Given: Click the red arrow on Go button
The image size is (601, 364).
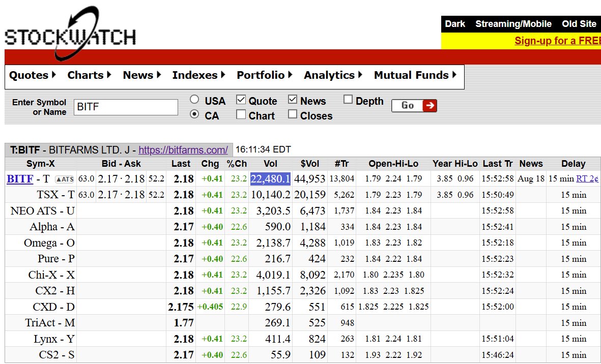Looking at the screenshot, I should (430, 106).
